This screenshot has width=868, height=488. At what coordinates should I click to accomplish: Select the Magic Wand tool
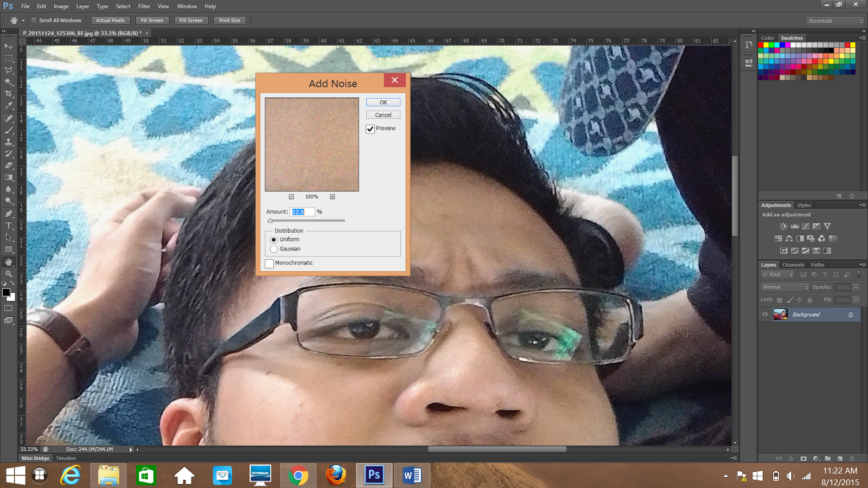9,82
